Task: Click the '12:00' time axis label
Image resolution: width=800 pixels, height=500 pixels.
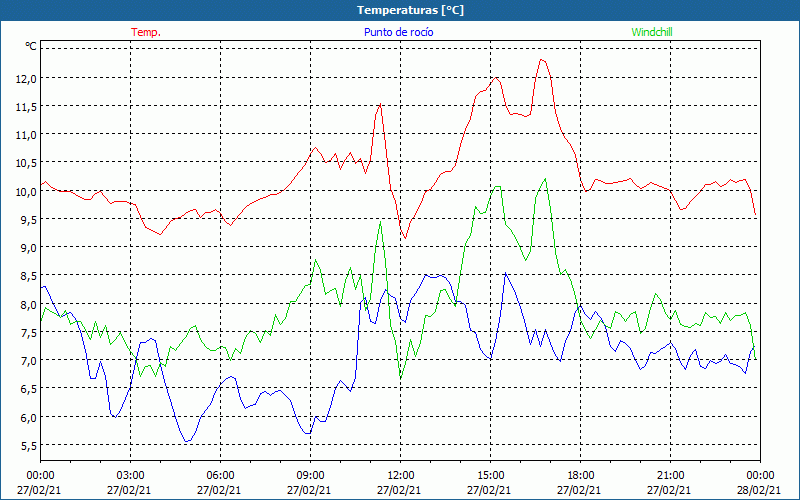Action: point(400,476)
